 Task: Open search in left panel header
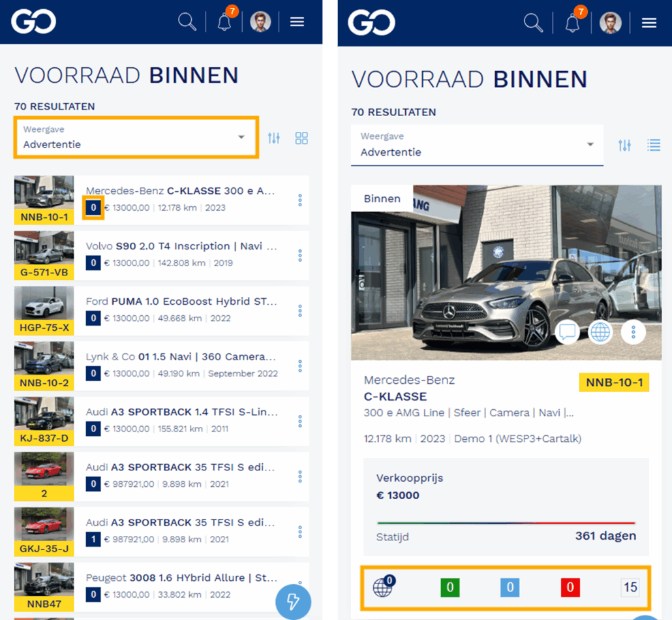[x=187, y=22]
